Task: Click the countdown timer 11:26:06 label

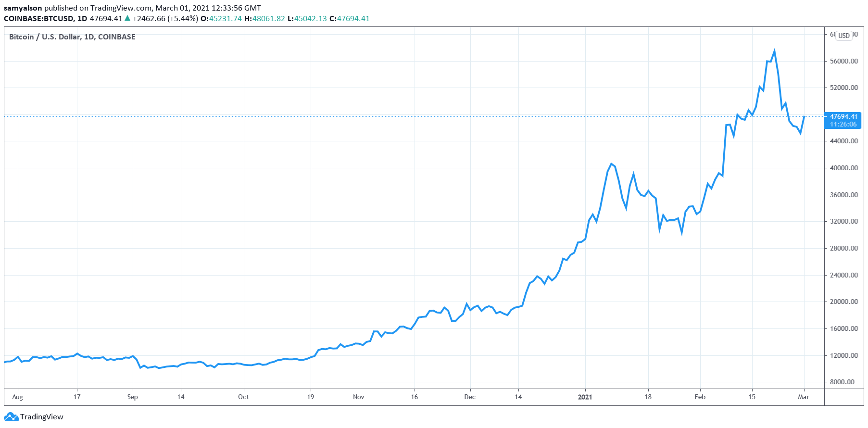Action: pyautogui.click(x=843, y=124)
